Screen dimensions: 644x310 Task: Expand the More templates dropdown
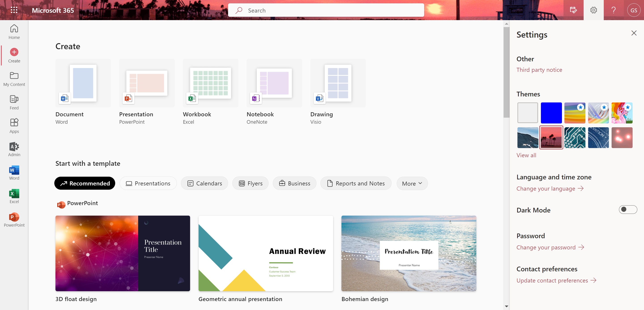point(412,183)
